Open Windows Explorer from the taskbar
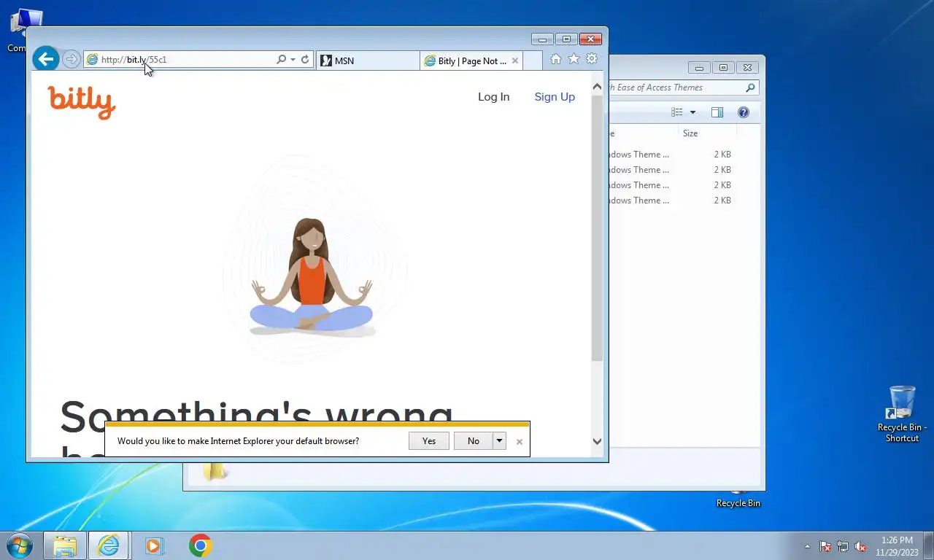 click(65, 545)
